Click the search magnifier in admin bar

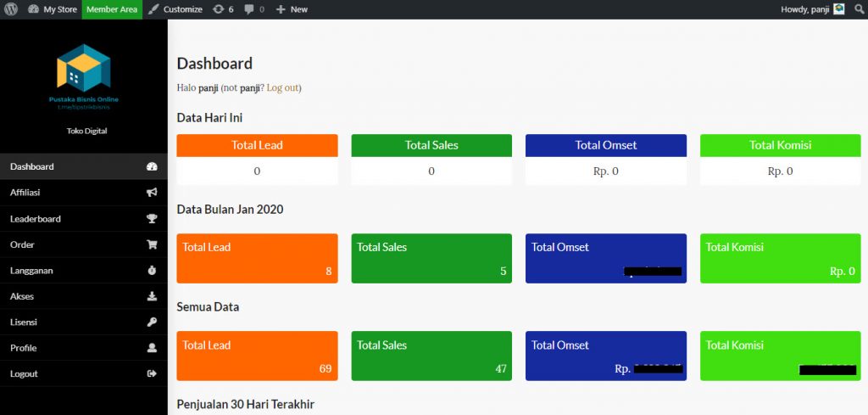859,9
